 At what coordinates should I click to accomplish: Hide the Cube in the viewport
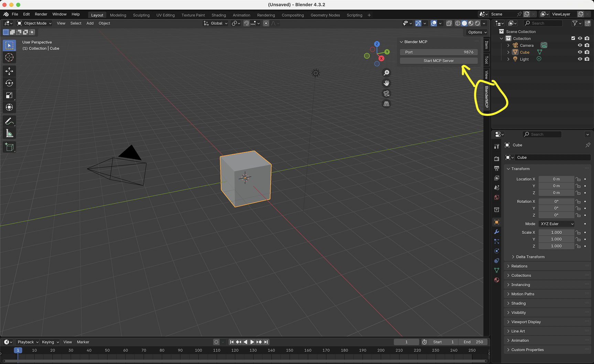click(x=580, y=52)
